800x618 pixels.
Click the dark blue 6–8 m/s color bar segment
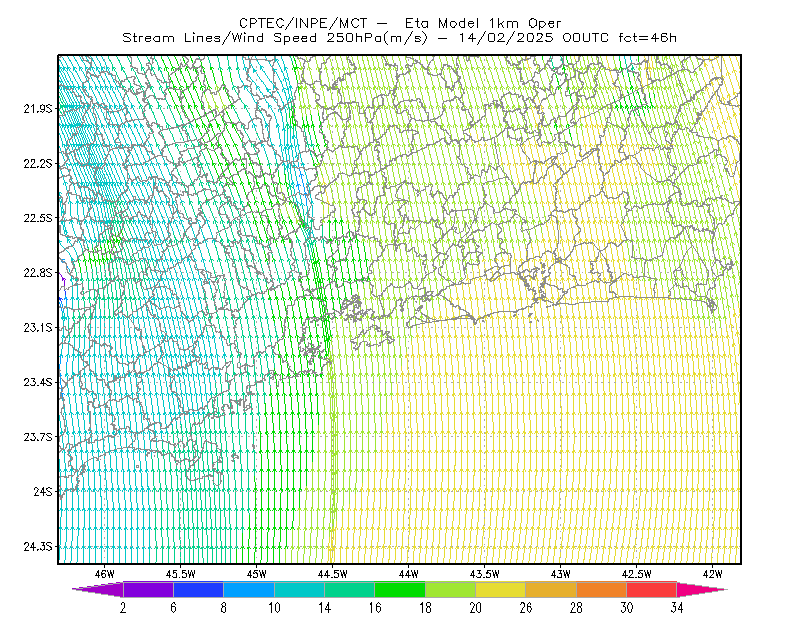[198, 589]
